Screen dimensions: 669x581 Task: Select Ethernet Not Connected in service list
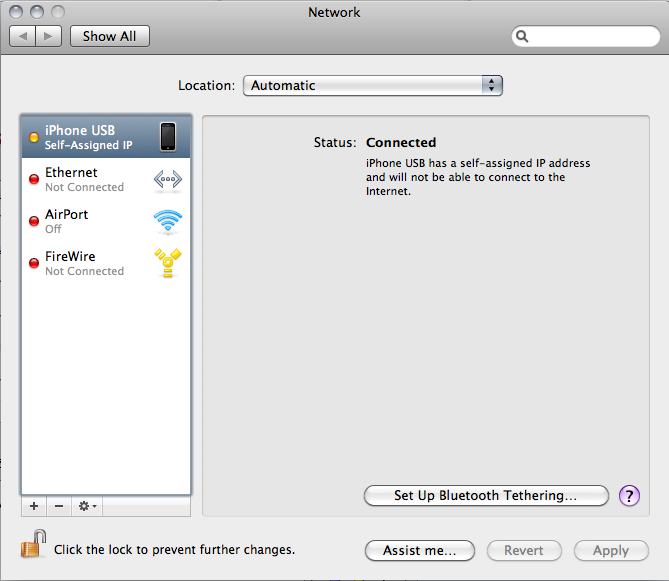pos(106,179)
